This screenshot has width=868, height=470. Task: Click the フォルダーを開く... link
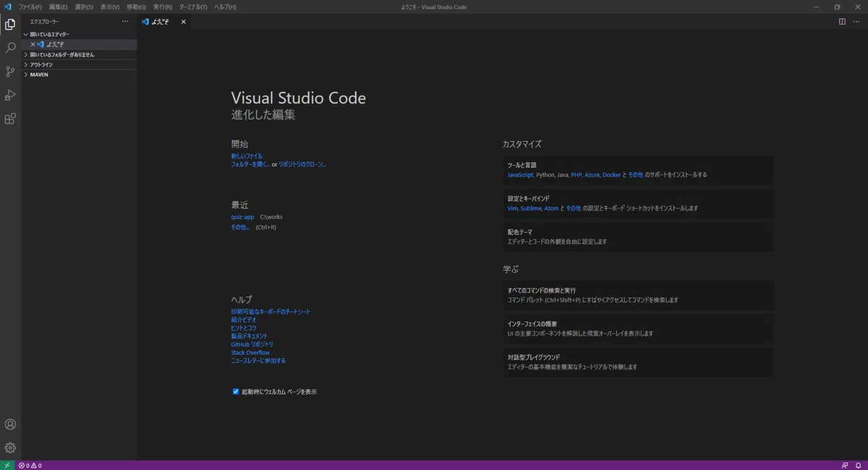[x=250, y=164]
